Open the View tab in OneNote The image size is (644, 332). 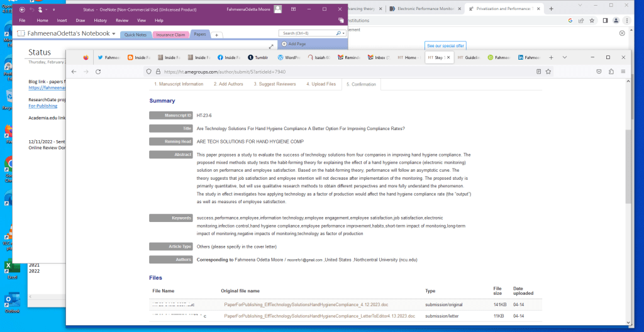(x=142, y=20)
